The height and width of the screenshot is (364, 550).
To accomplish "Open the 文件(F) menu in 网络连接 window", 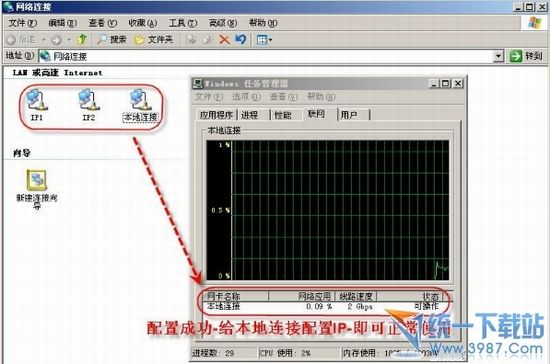I will (x=22, y=23).
